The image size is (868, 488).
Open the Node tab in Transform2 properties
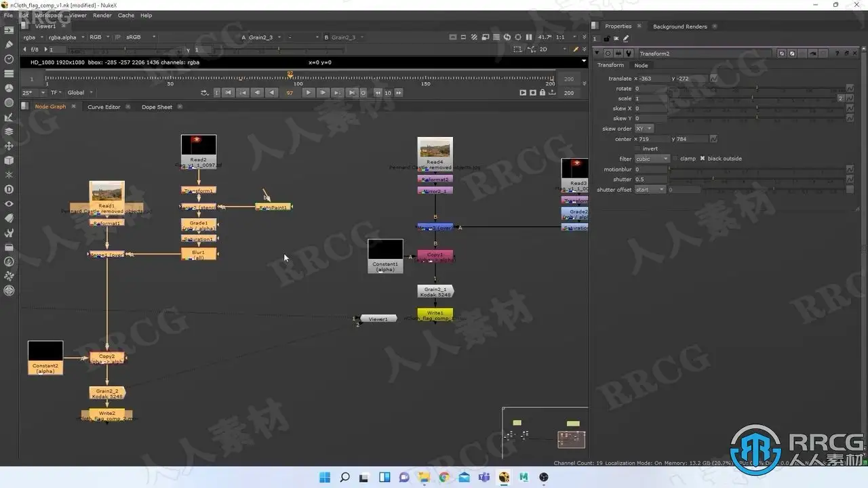[641, 66]
